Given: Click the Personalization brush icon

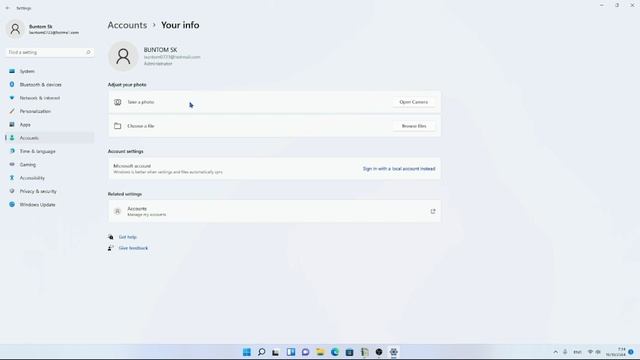Looking at the screenshot, I should 12,111.
